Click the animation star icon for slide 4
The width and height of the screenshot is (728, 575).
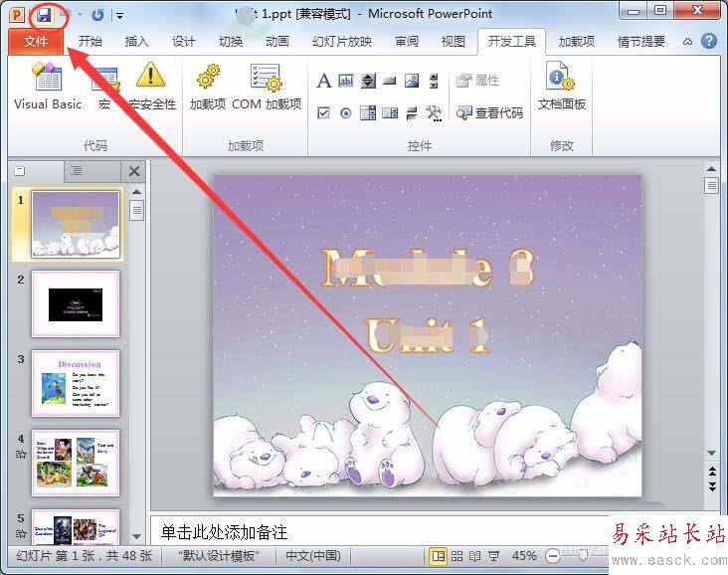21,455
